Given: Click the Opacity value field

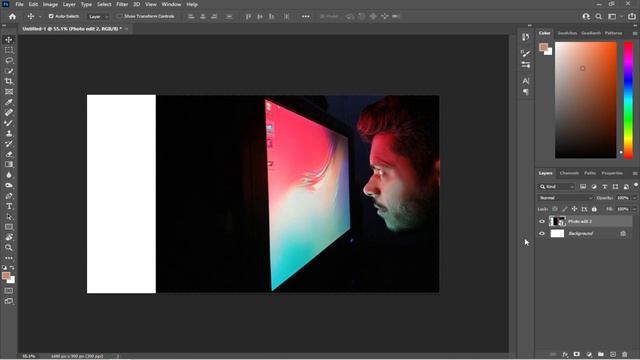Looking at the screenshot, I should tap(622, 198).
